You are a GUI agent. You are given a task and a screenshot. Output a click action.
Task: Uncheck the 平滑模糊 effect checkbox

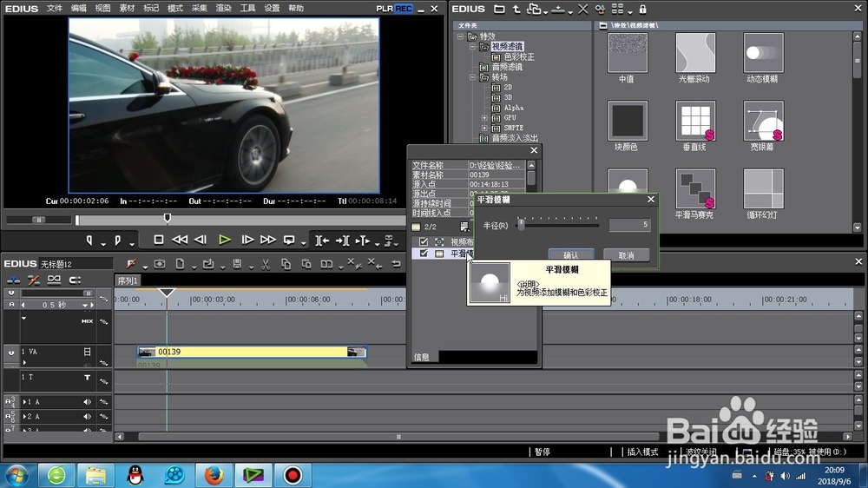point(424,254)
